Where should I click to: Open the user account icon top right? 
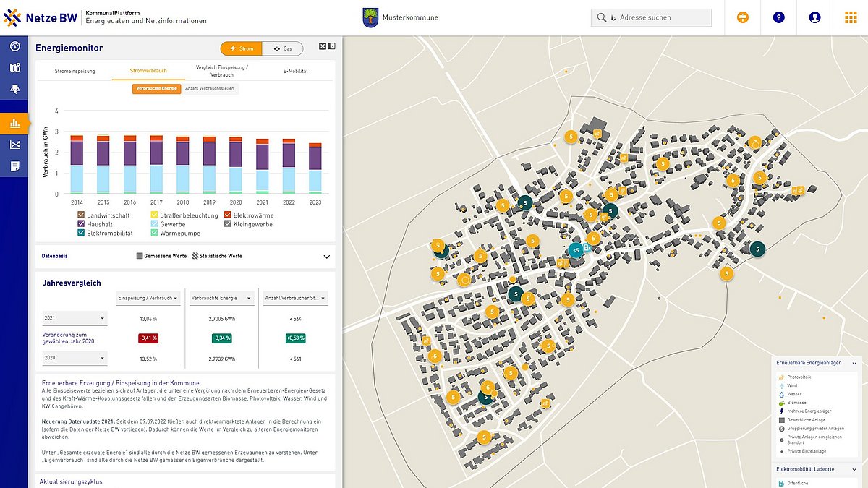(814, 17)
